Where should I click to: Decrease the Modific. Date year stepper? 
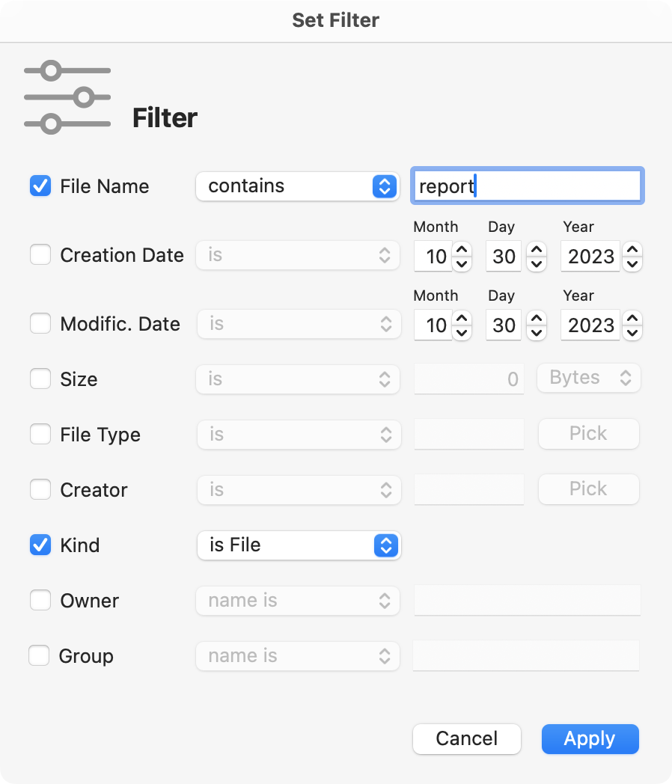632,333
